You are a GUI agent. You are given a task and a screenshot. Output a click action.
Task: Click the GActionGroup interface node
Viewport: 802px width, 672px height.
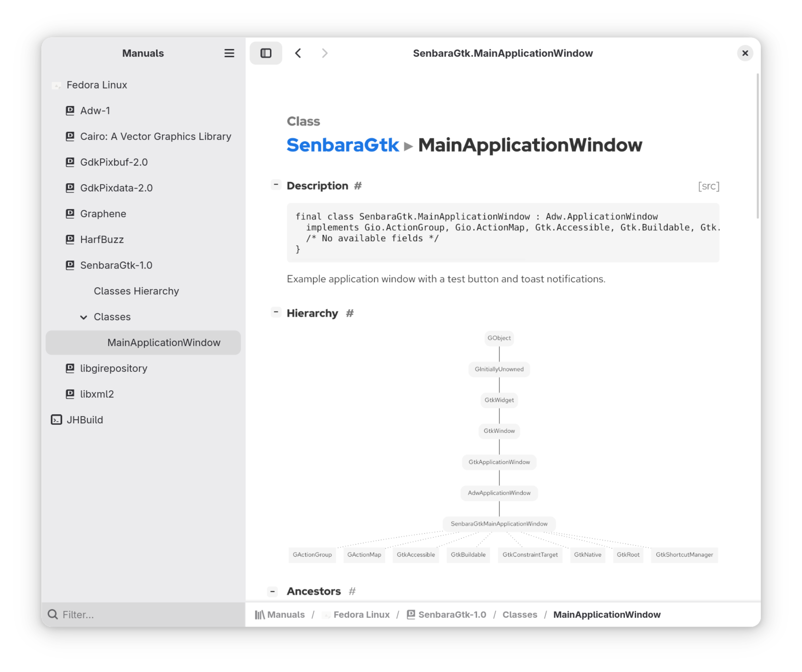pos(312,555)
